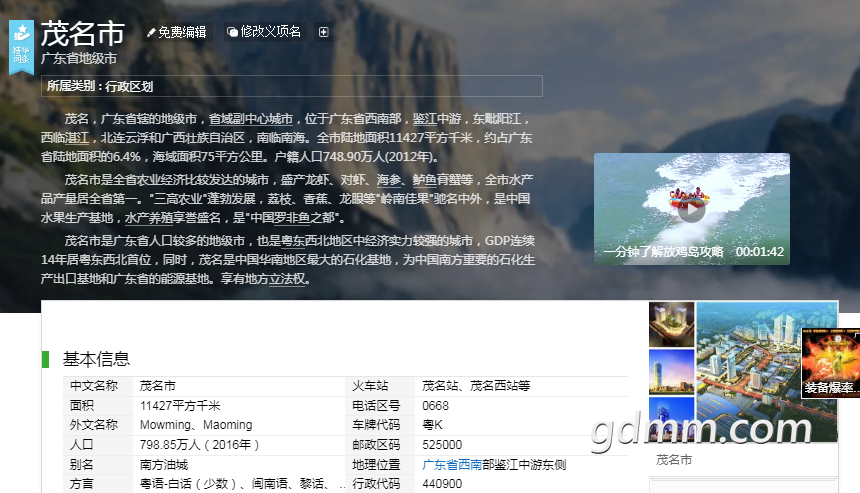The image size is (860, 493).
Task: Open the middle blue-tower thumbnail image
Action: (x=671, y=372)
